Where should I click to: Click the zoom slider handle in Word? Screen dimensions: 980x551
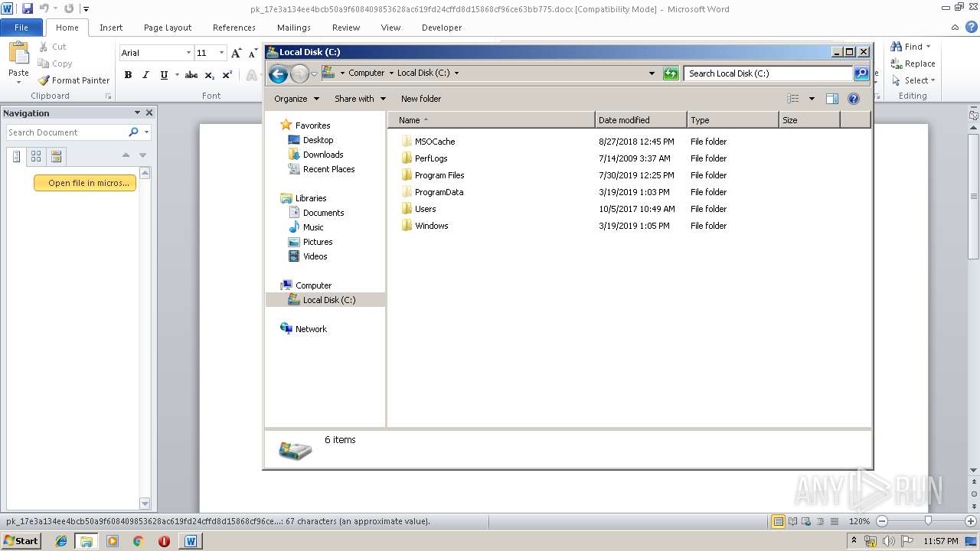(929, 521)
